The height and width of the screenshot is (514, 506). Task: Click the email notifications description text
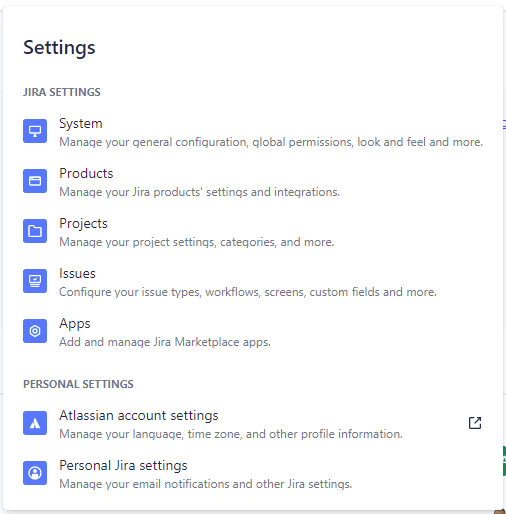point(205,484)
